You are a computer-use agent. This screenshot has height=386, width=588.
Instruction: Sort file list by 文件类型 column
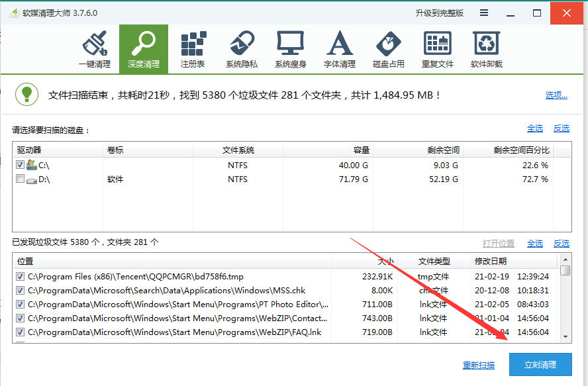point(434,261)
